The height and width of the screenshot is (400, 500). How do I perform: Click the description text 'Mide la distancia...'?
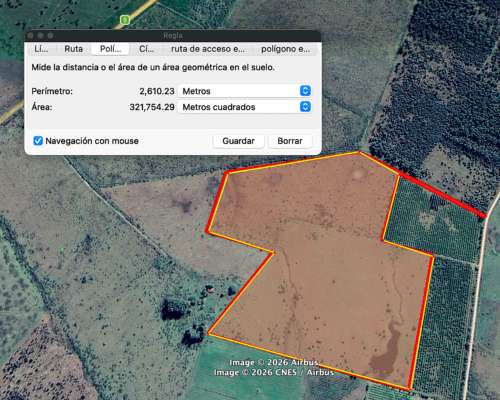click(x=153, y=67)
